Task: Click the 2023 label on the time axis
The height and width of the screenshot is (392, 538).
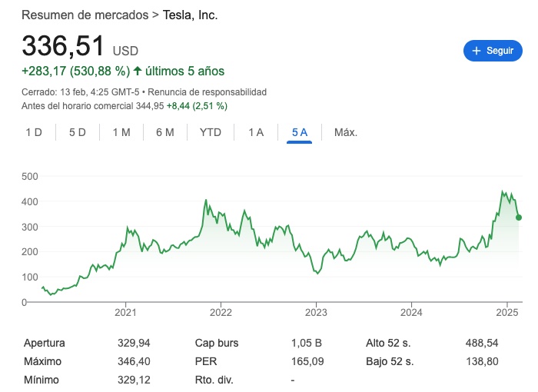Action: point(316,313)
